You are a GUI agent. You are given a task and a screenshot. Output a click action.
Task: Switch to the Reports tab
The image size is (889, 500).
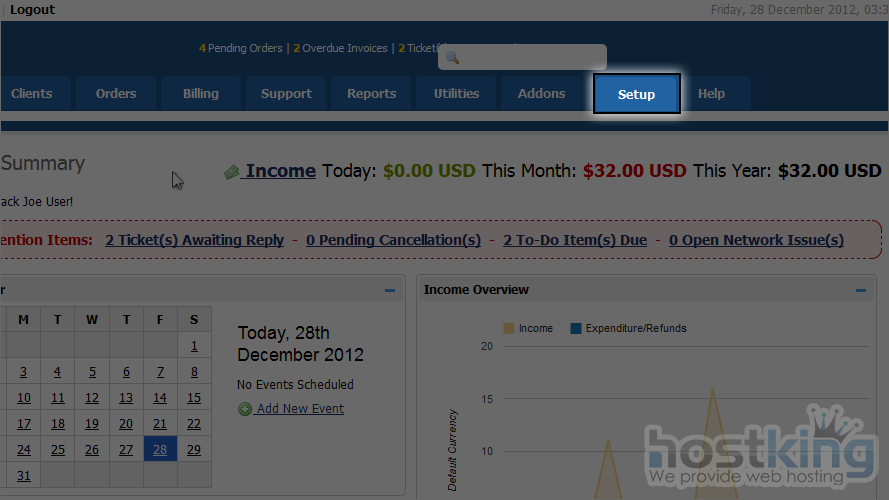[x=371, y=94]
